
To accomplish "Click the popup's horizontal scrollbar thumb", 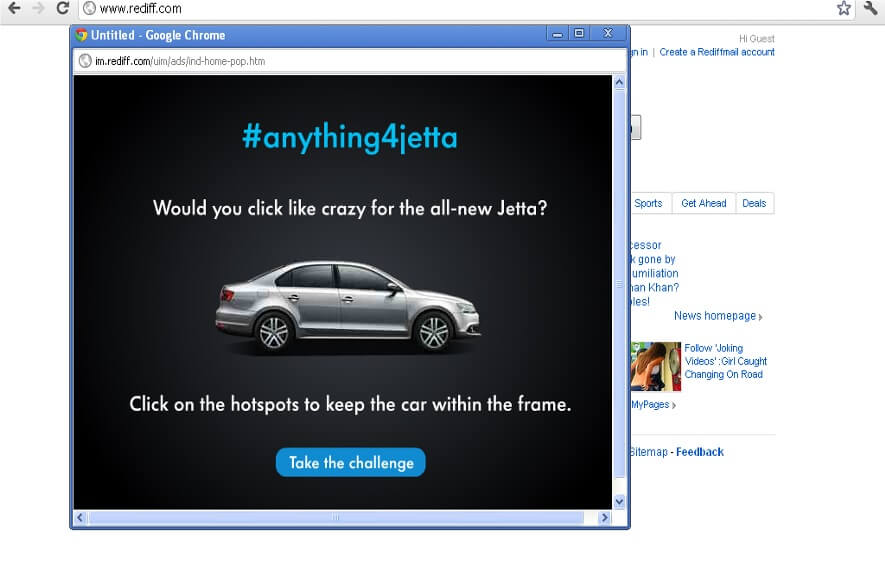I will pyautogui.click(x=336, y=518).
